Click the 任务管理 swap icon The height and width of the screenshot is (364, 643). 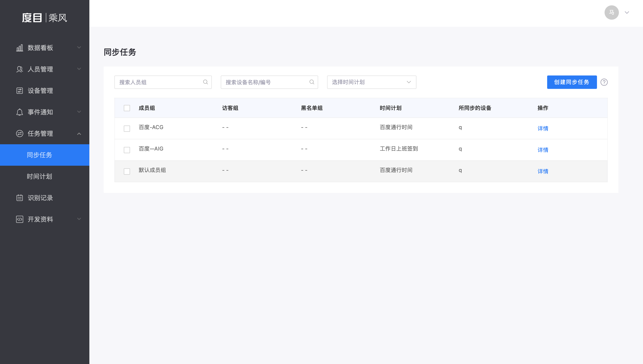(19, 134)
